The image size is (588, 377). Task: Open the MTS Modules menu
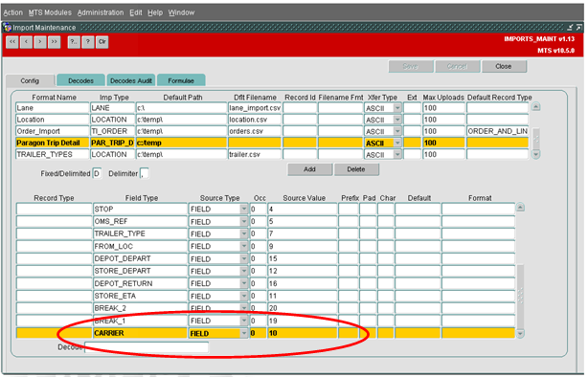coord(50,12)
